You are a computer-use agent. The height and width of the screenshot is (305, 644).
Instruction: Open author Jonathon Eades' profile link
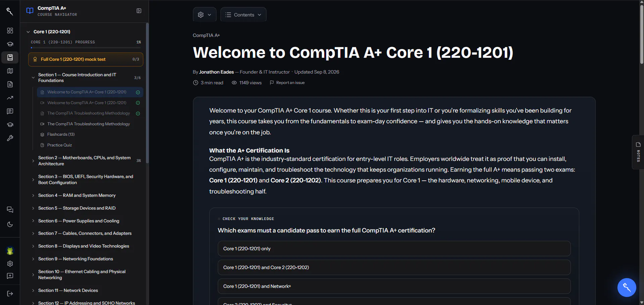click(216, 72)
